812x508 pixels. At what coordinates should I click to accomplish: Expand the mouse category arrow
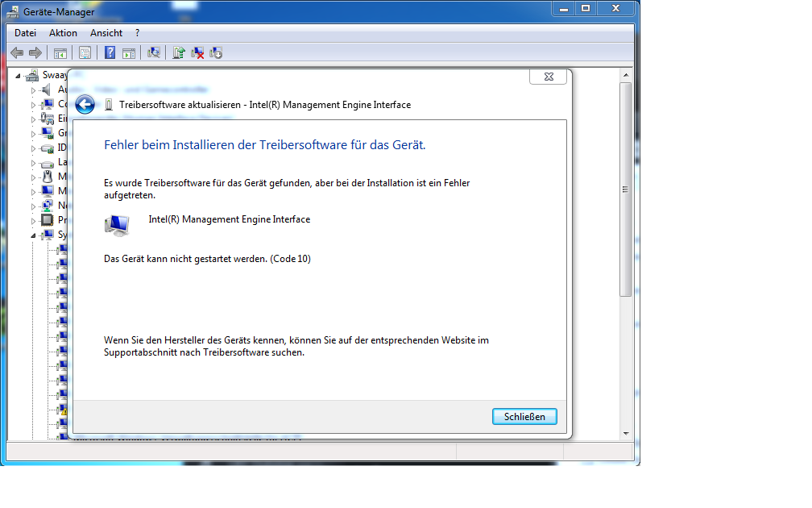click(x=34, y=177)
